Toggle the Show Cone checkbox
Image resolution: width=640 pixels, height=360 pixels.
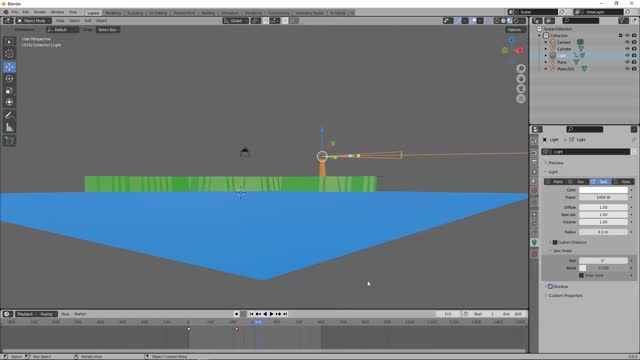click(x=581, y=276)
